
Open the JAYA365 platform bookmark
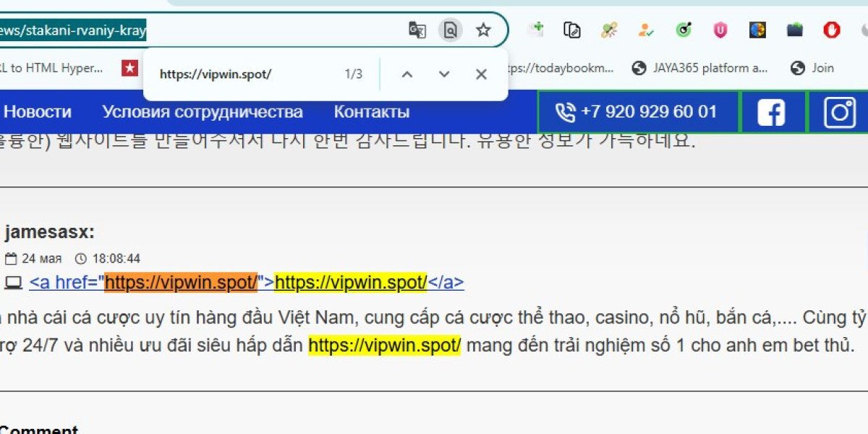point(699,68)
